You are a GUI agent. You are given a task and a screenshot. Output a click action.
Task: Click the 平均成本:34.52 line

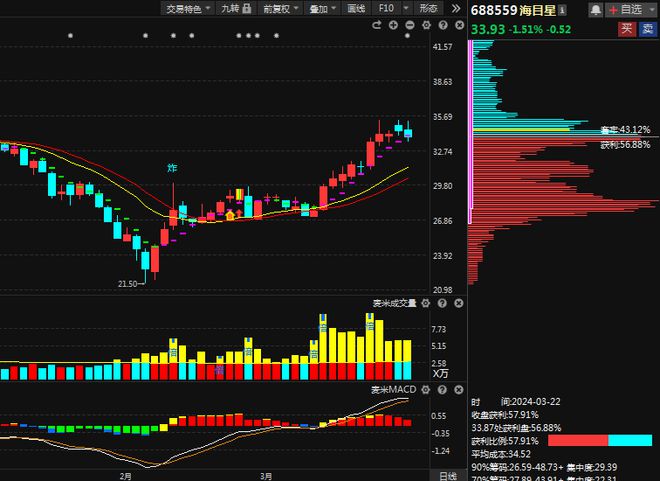click(x=501, y=454)
